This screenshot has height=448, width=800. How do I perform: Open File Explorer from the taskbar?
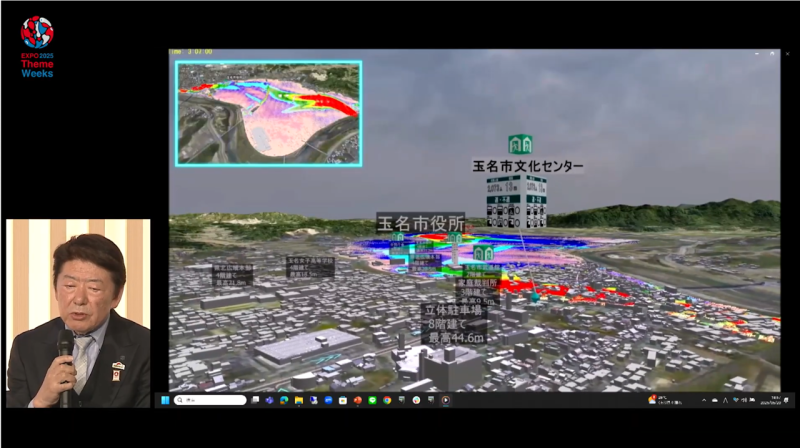pos(299,400)
